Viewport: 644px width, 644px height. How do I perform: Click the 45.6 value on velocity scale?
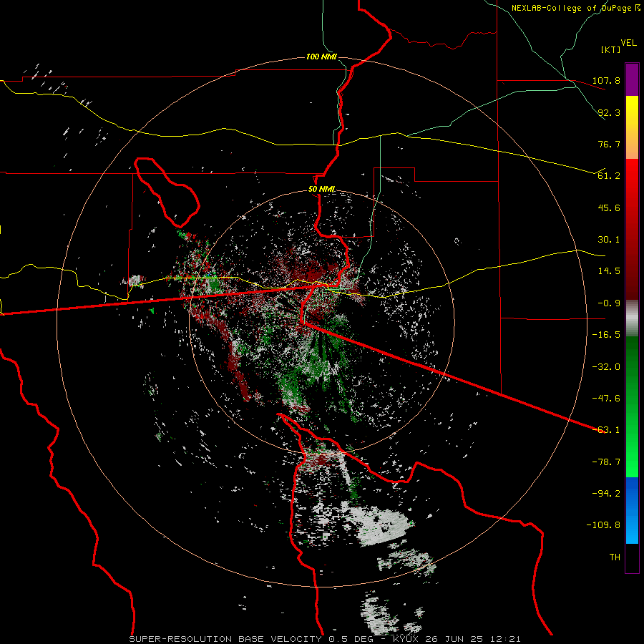pos(609,208)
